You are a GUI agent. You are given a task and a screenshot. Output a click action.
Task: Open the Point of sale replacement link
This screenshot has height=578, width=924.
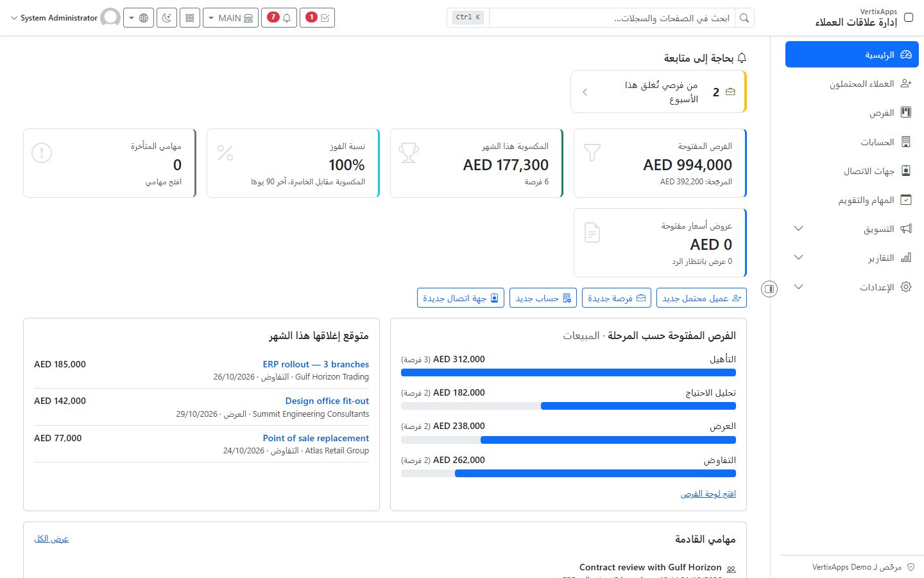pyautogui.click(x=316, y=438)
